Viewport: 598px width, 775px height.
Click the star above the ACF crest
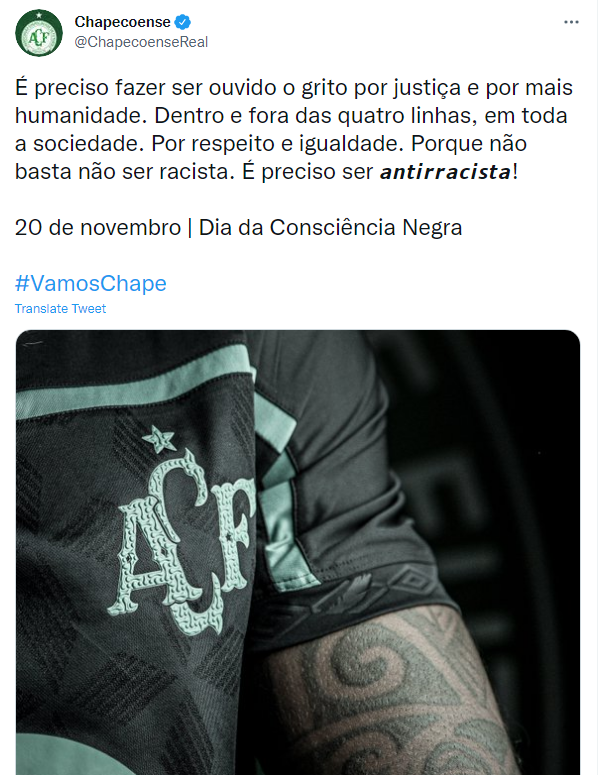click(159, 439)
